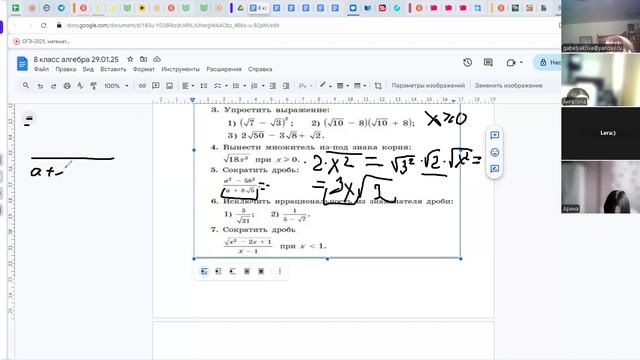Star the document 8 класс алгебра
The height and width of the screenshot is (360, 640).
coord(130,59)
